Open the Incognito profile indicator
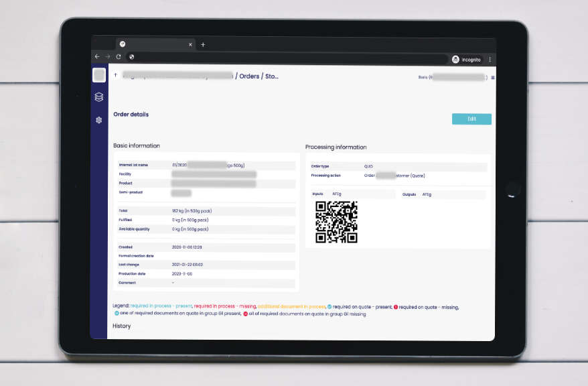Image resolution: width=588 pixels, height=386 pixels. click(x=466, y=60)
